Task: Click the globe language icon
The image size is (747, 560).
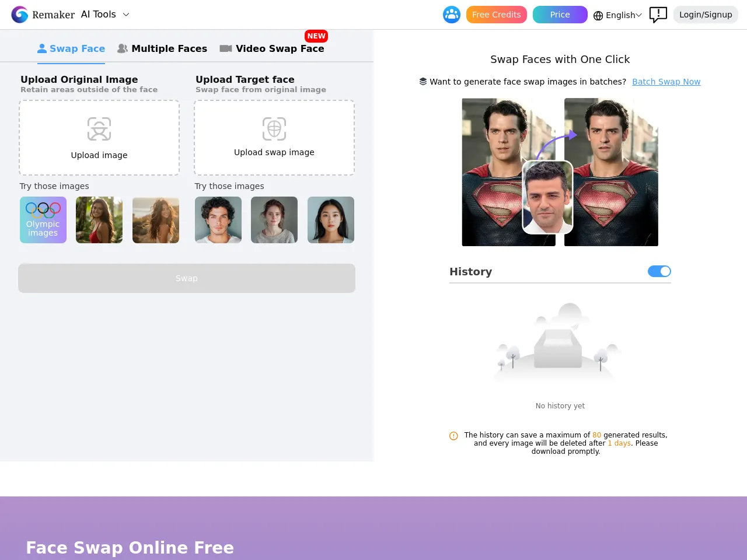Action: click(598, 16)
